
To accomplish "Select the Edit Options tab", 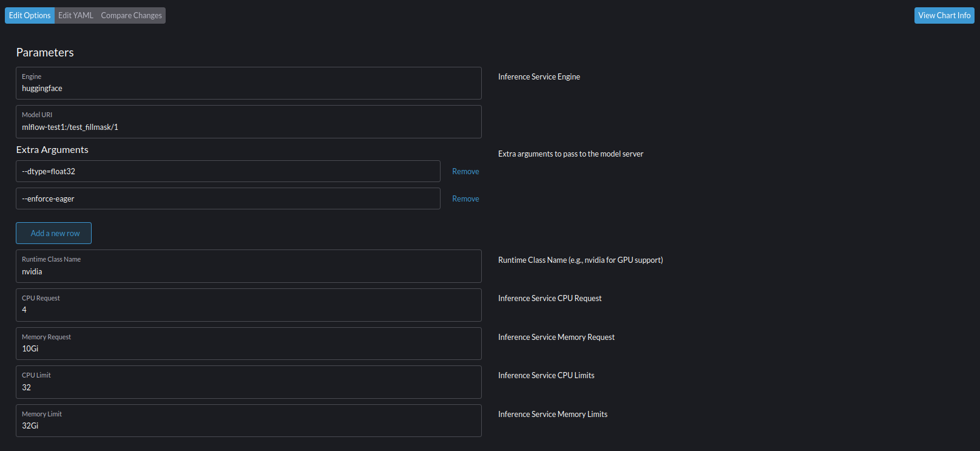I will coord(30,16).
